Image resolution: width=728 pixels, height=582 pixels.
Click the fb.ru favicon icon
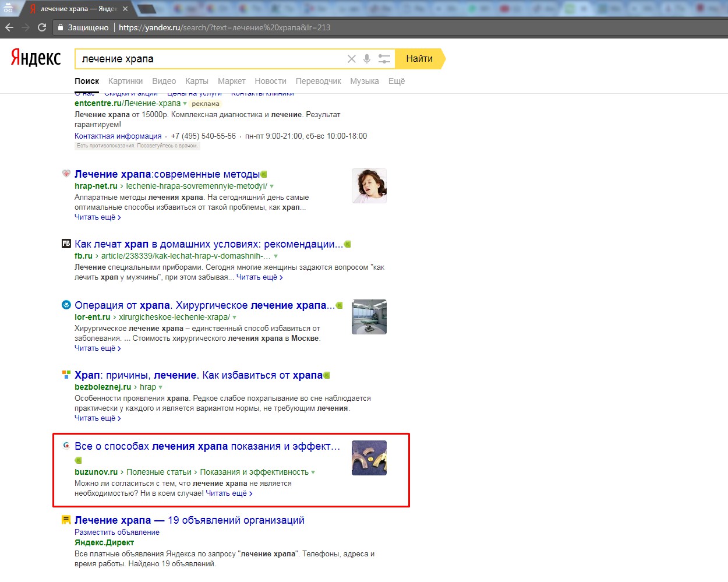coord(66,244)
